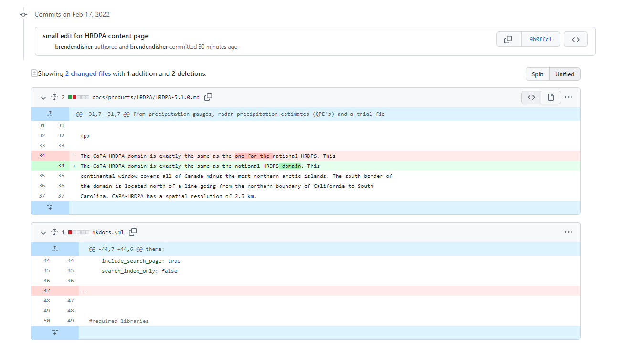Open committer brendendisher profile link

(149, 47)
